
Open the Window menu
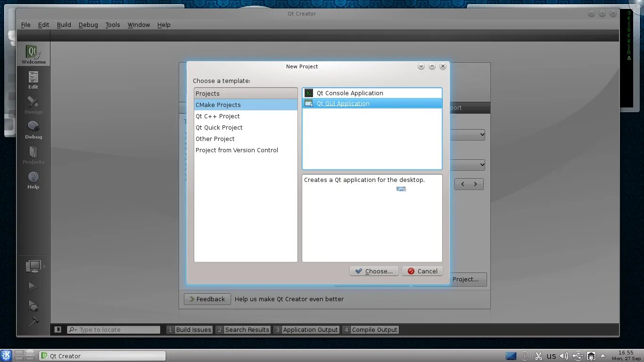pos(139,25)
